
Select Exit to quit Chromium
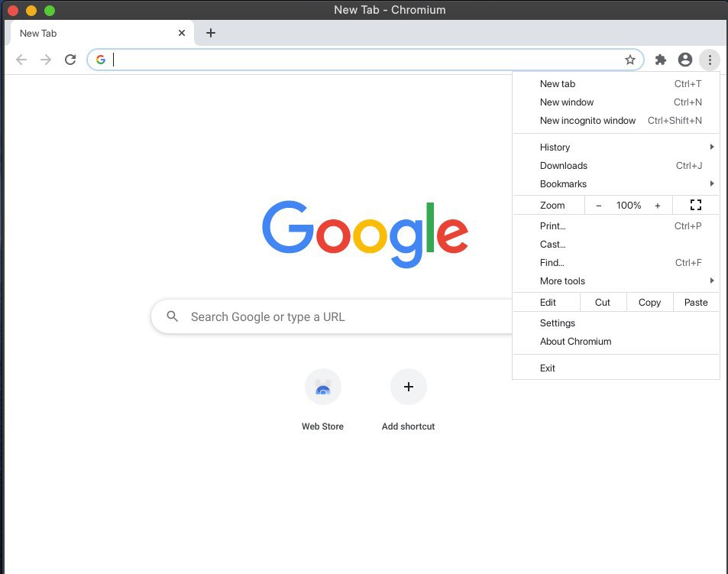click(616, 368)
